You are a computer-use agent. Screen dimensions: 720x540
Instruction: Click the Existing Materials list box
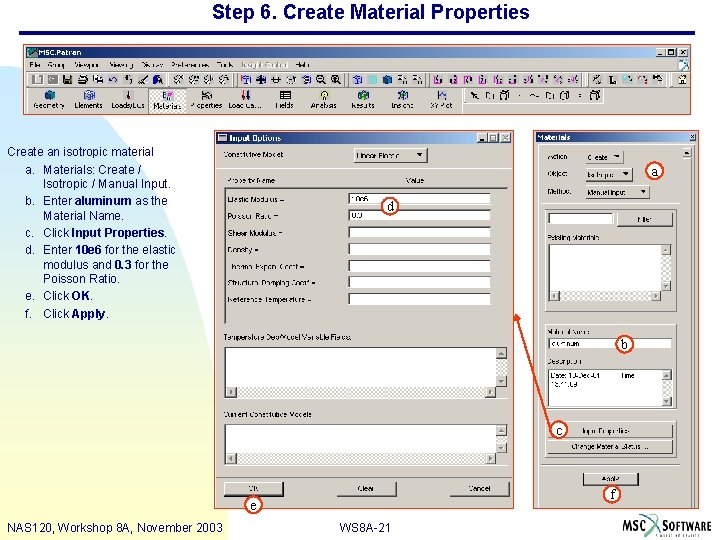point(605,268)
